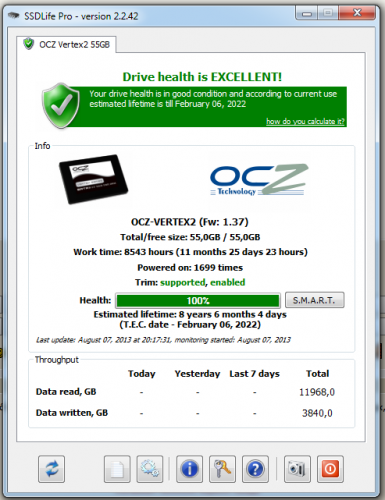Click the 'Last update: August 07, 2013' line

click(x=163, y=340)
